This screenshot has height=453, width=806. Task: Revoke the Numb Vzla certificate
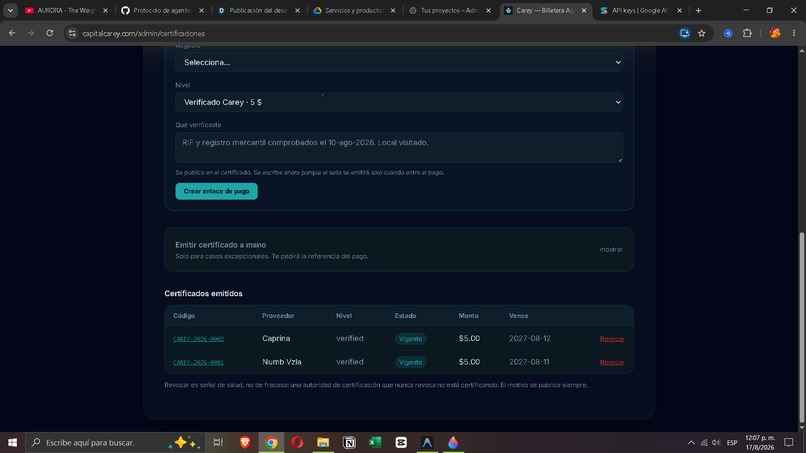click(612, 363)
